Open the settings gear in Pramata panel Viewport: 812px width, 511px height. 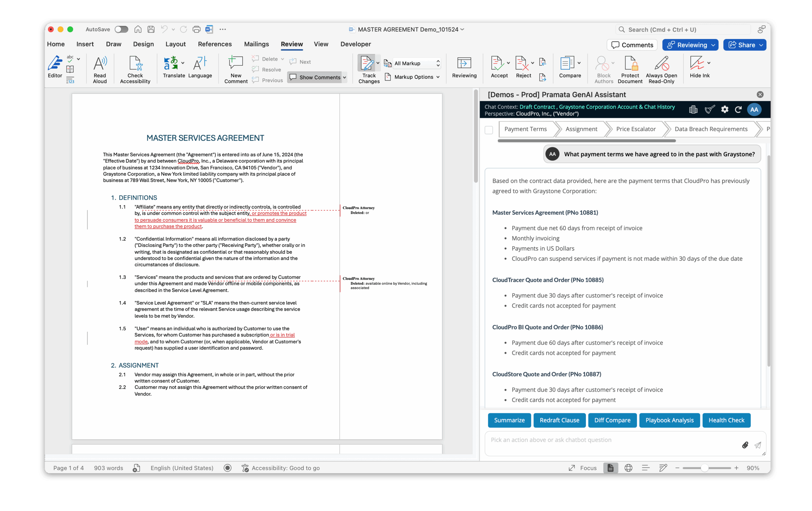point(724,109)
